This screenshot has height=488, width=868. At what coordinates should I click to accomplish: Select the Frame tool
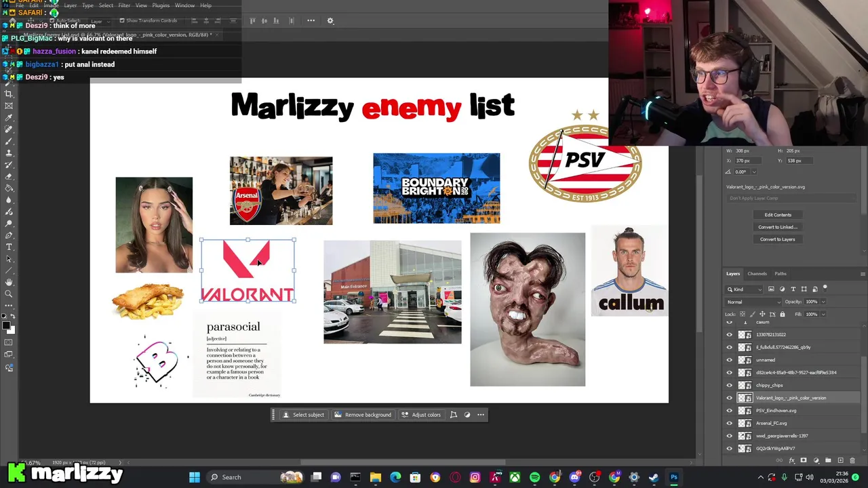pos(9,106)
